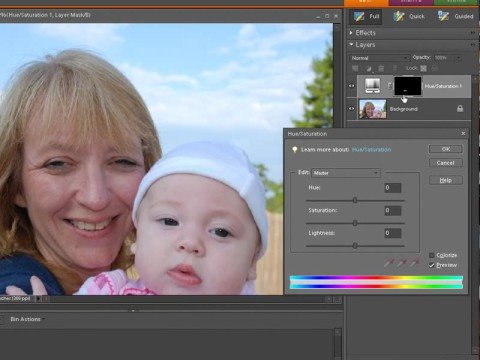480x360 pixels.
Task: Switch to Quick edit mode
Action: point(409,16)
